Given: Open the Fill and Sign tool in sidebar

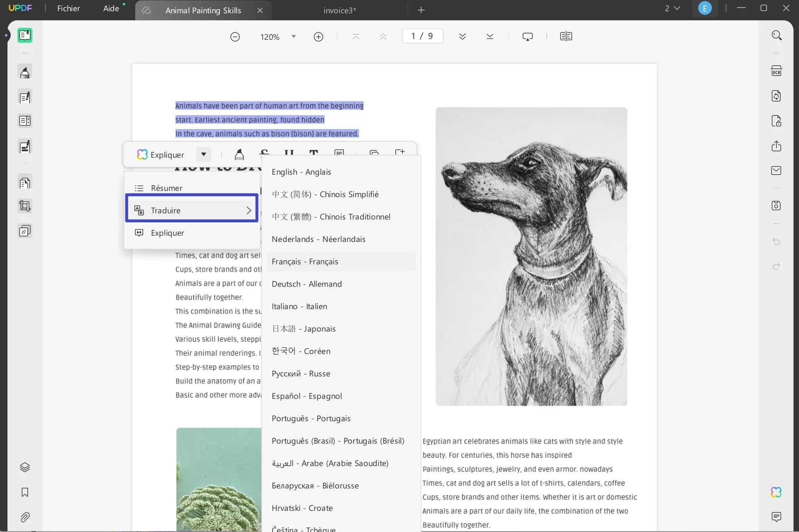Looking at the screenshot, I should coord(25,146).
